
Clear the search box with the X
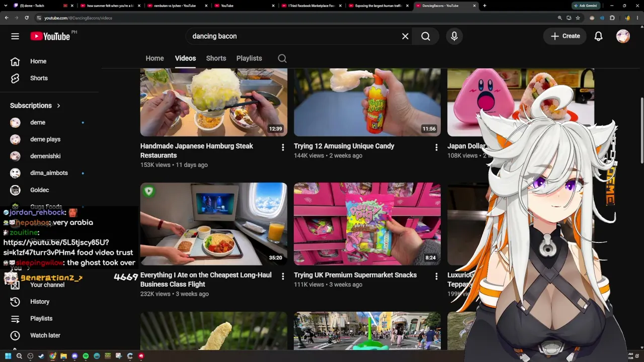tap(405, 36)
